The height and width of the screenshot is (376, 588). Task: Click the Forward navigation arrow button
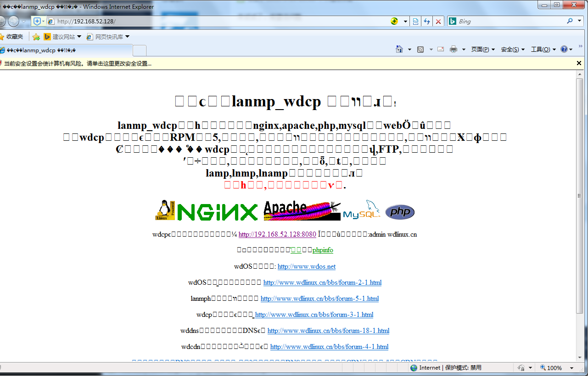[x=14, y=21]
